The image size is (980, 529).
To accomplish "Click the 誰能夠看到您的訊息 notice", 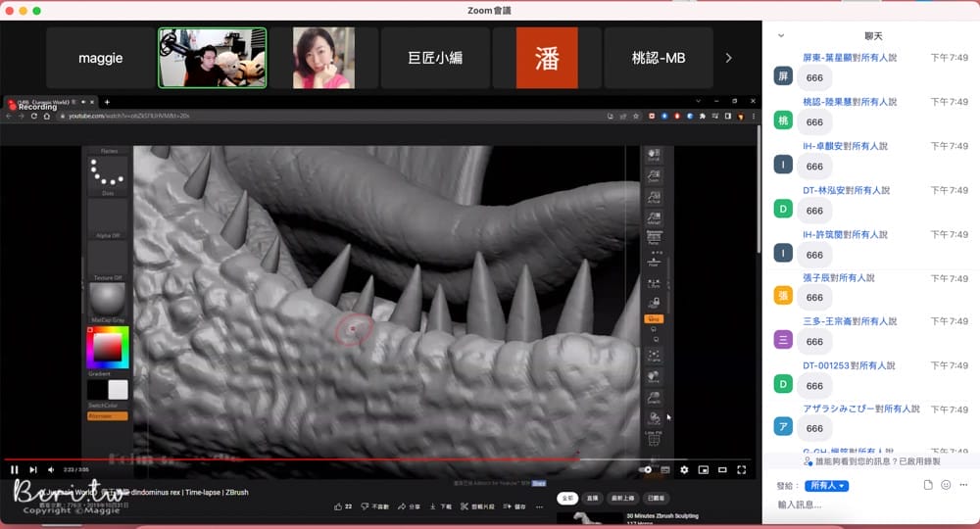I will point(872,461).
